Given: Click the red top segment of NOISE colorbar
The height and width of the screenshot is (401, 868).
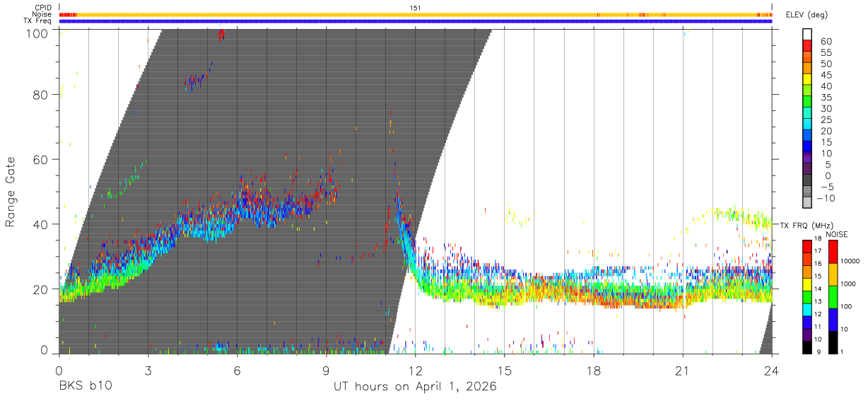Looking at the screenshot, I should click(x=832, y=251).
